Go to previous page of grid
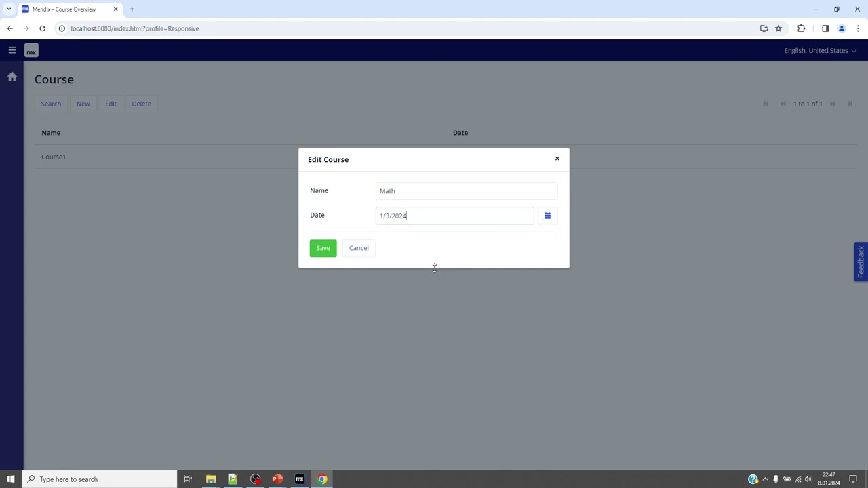This screenshot has width=868, height=488. 783,104
